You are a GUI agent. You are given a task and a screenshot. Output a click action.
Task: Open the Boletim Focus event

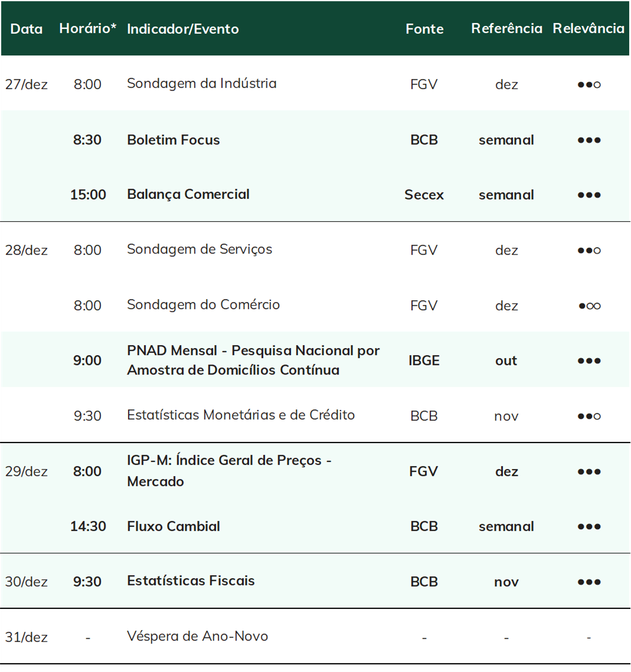point(173,140)
